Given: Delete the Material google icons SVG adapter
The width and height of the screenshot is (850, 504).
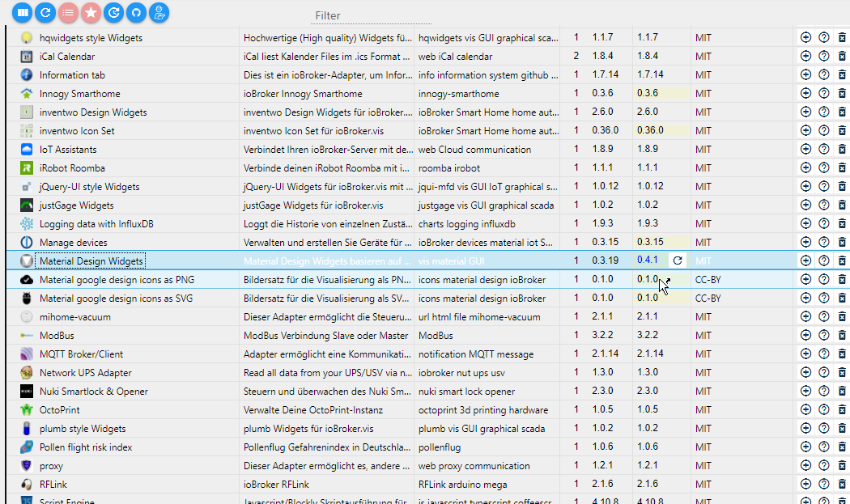Looking at the screenshot, I should [x=842, y=298].
